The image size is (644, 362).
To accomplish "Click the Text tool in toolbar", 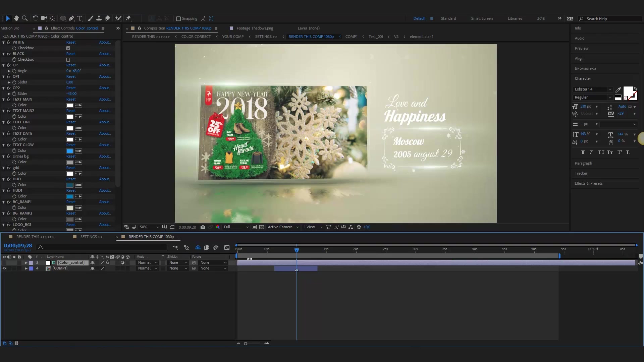I will point(79,18).
